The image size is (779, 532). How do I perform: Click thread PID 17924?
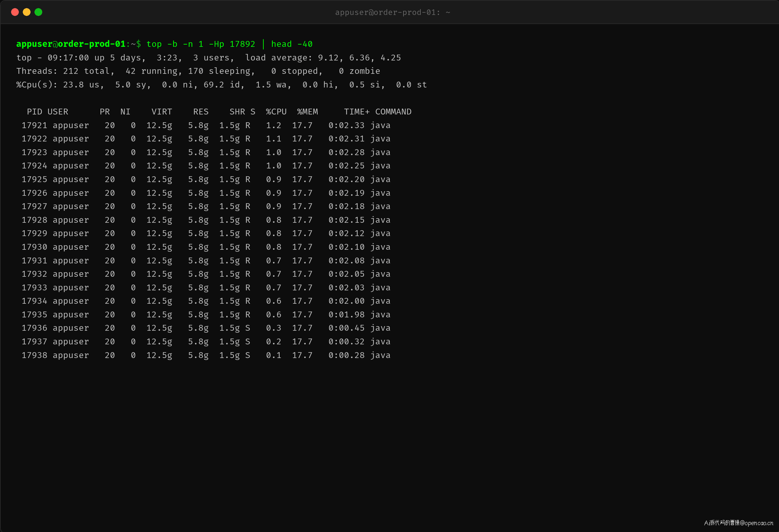[x=34, y=166]
